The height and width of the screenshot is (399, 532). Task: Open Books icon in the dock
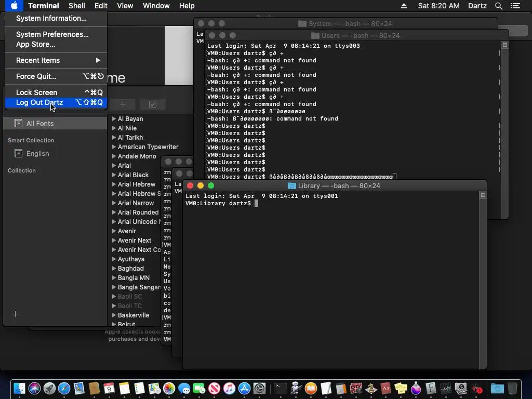(x=311, y=389)
